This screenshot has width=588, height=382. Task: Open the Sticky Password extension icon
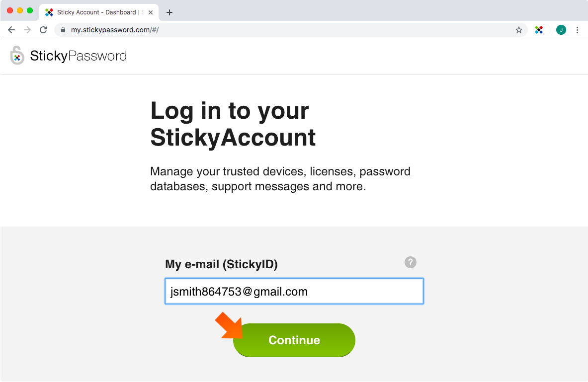tap(539, 30)
